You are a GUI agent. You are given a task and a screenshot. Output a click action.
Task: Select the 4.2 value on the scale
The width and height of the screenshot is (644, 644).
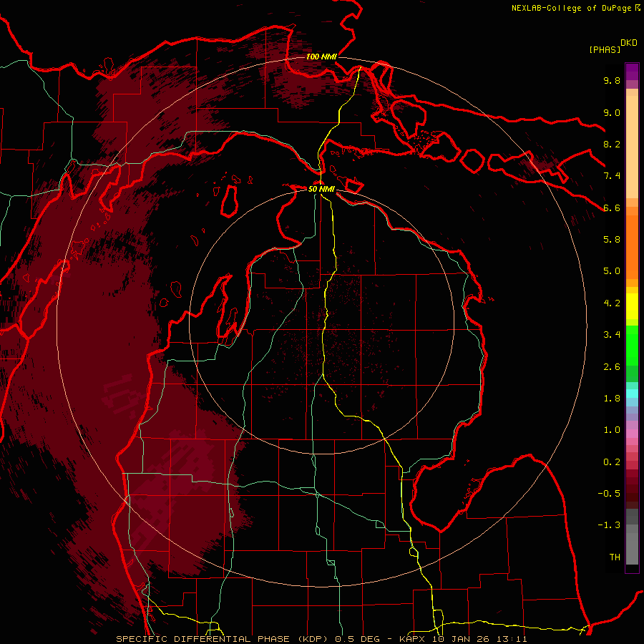point(612,303)
